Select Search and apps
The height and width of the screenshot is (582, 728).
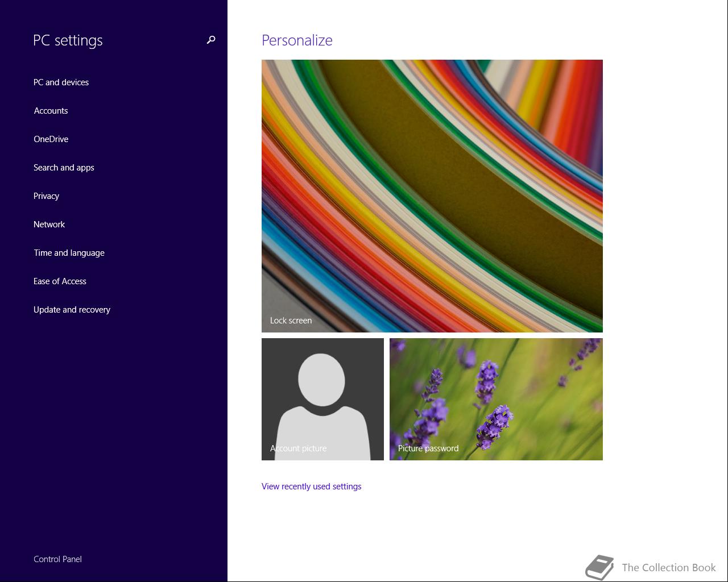coord(64,168)
